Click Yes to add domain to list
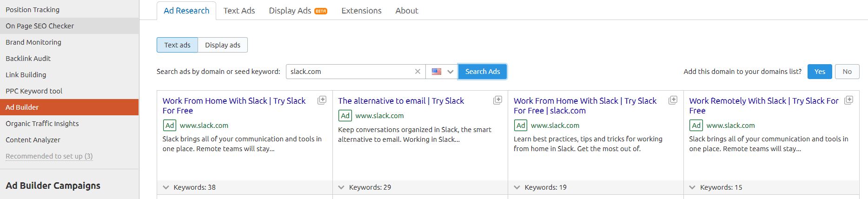 pyautogui.click(x=820, y=72)
